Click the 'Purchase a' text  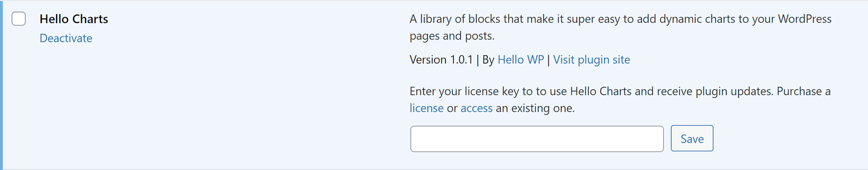[x=803, y=91]
